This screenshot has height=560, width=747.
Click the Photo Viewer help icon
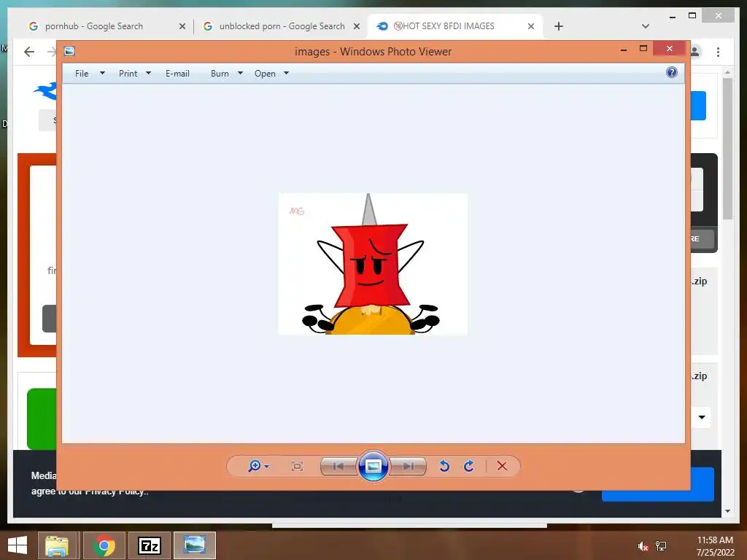coord(672,72)
